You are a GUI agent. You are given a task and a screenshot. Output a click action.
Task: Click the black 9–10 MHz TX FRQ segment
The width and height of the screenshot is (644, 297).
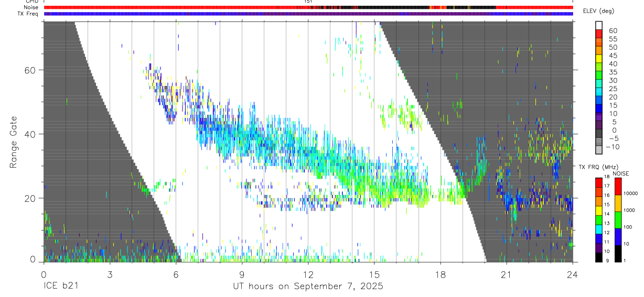click(598, 257)
